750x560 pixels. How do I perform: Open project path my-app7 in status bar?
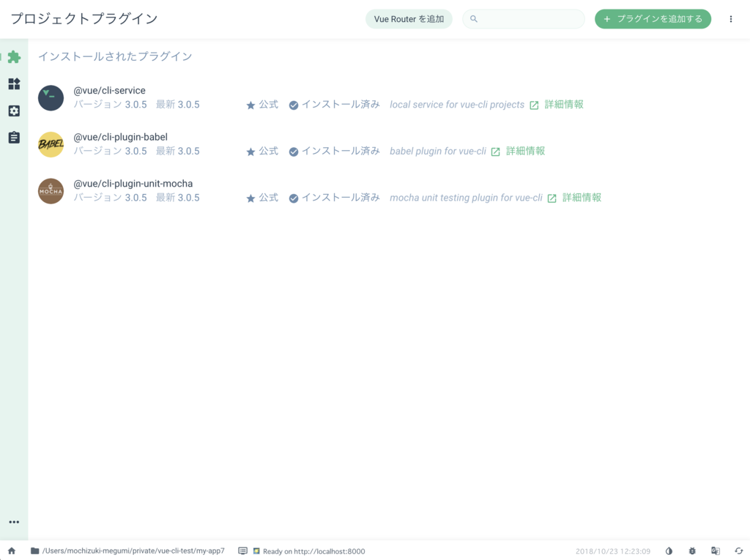click(133, 551)
